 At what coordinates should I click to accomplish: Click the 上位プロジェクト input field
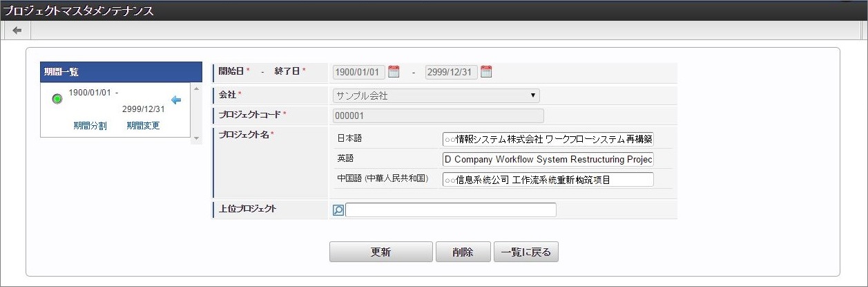pos(451,210)
